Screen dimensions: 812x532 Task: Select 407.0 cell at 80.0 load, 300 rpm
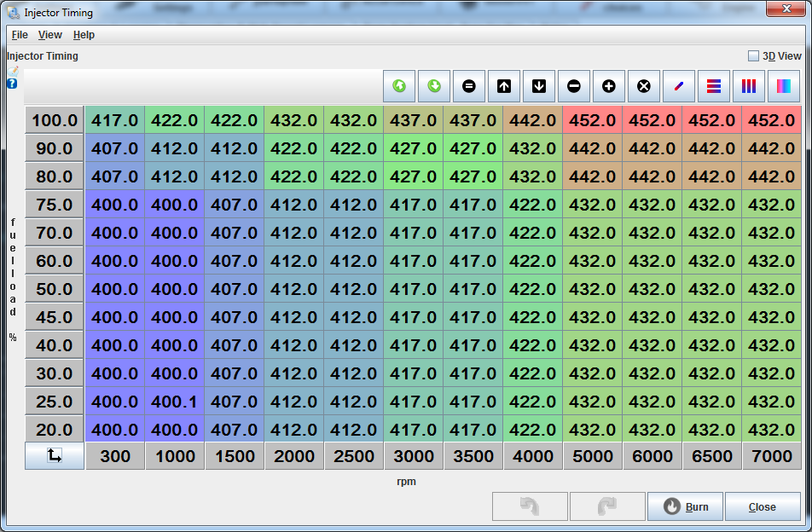[x=115, y=176]
